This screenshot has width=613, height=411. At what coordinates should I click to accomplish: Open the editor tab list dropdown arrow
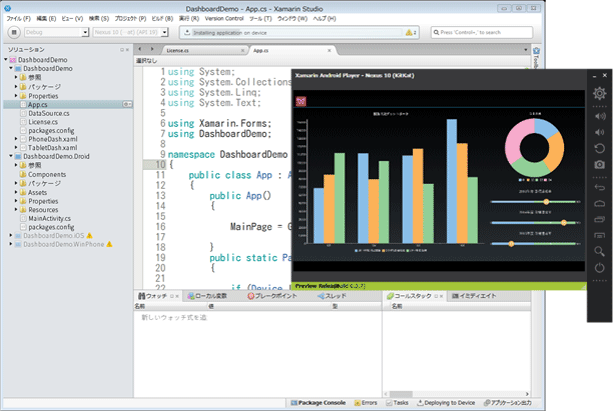click(x=525, y=50)
